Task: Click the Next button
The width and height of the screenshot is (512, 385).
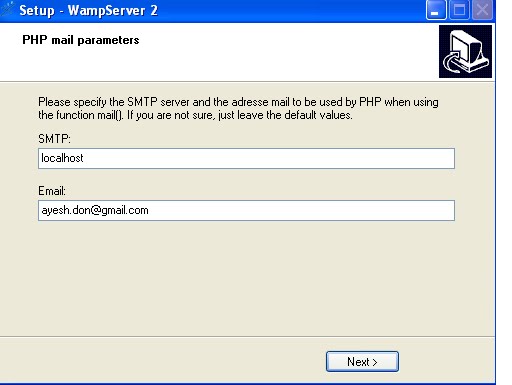Action: pos(362,361)
